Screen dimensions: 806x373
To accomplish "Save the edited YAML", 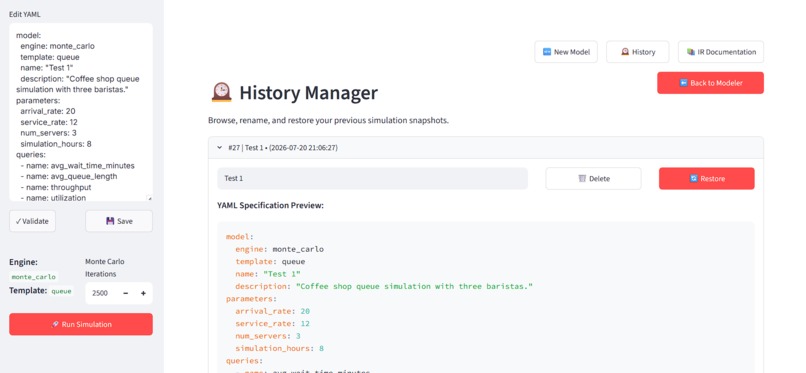I will pos(119,221).
